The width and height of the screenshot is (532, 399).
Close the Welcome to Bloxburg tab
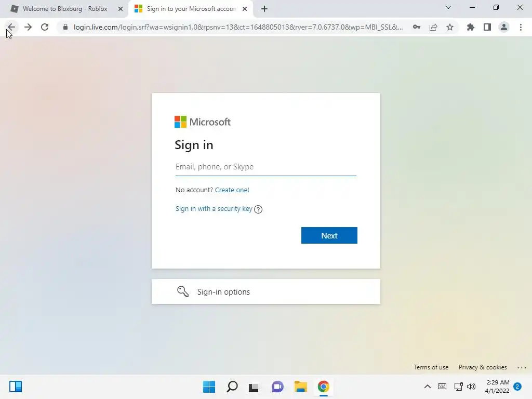[121, 9]
